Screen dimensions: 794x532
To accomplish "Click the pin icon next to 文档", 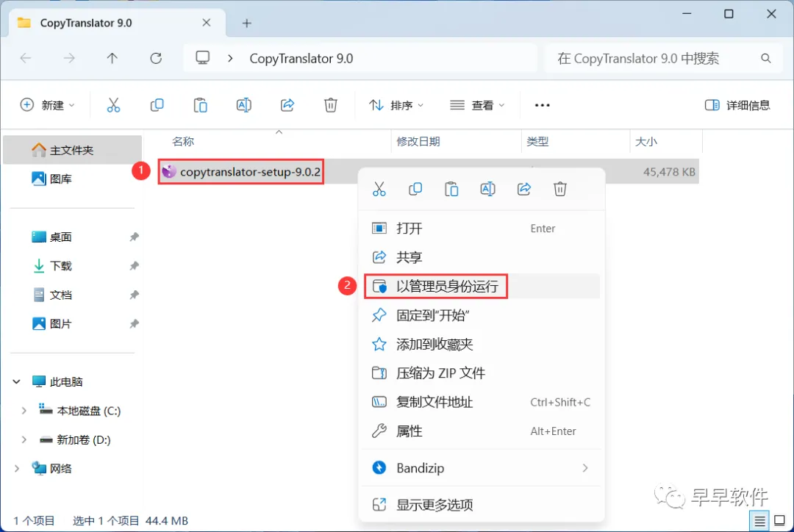I will pyautogui.click(x=134, y=295).
